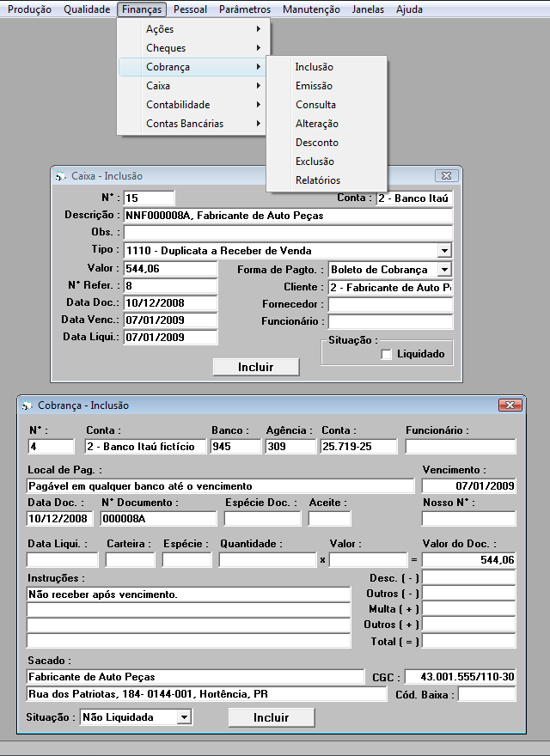Choose Relatórios in the submenu
The height and width of the screenshot is (756, 550).
[317, 180]
